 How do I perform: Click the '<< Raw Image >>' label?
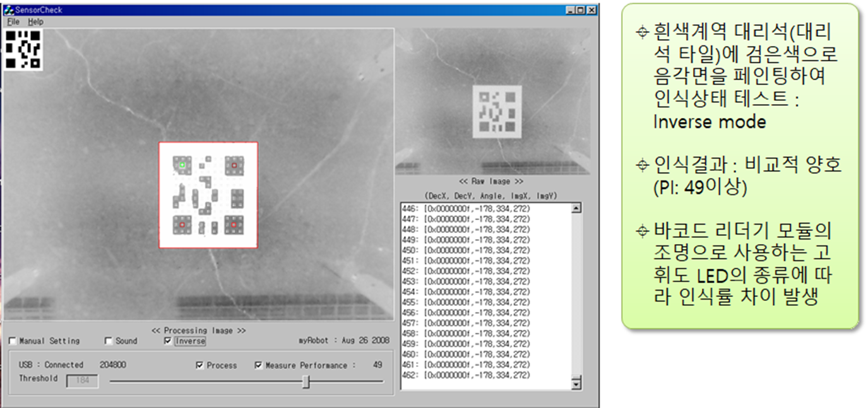pos(491,182)
